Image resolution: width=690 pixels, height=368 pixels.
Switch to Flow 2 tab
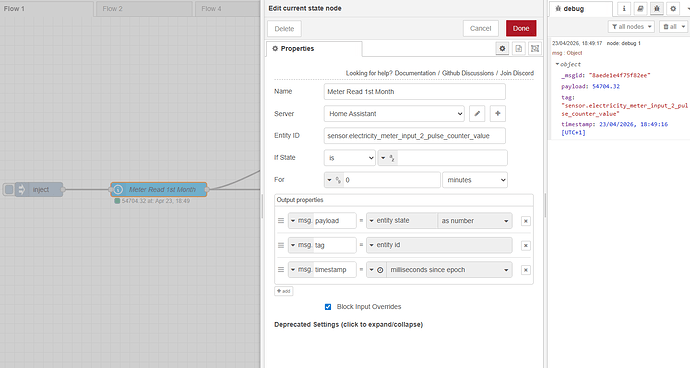click(x=144, y=9)
